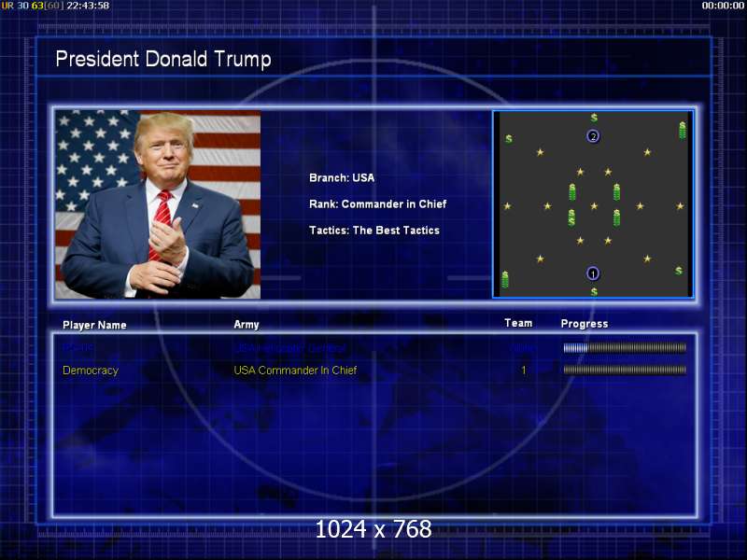Click the general's portrait photo
Viewport: 747px width, 560px height.
pyautogui.click(x=158, y=204)
